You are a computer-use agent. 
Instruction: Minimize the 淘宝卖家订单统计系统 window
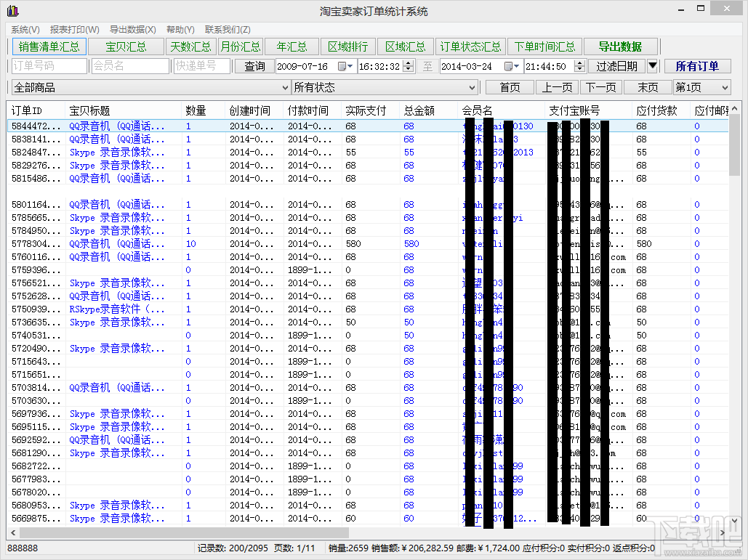tap(681, 9)
